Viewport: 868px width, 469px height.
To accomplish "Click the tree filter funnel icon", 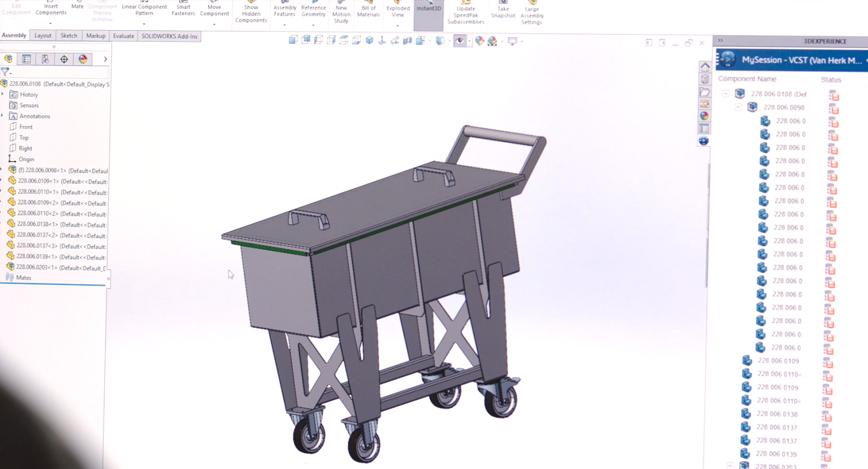I will point(5,72).
